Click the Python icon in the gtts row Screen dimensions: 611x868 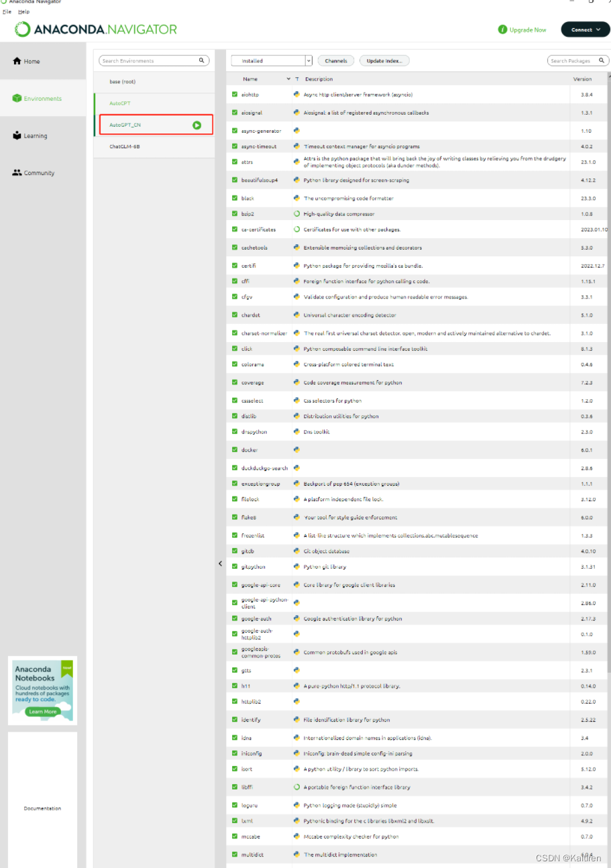(x=296, y=670)
